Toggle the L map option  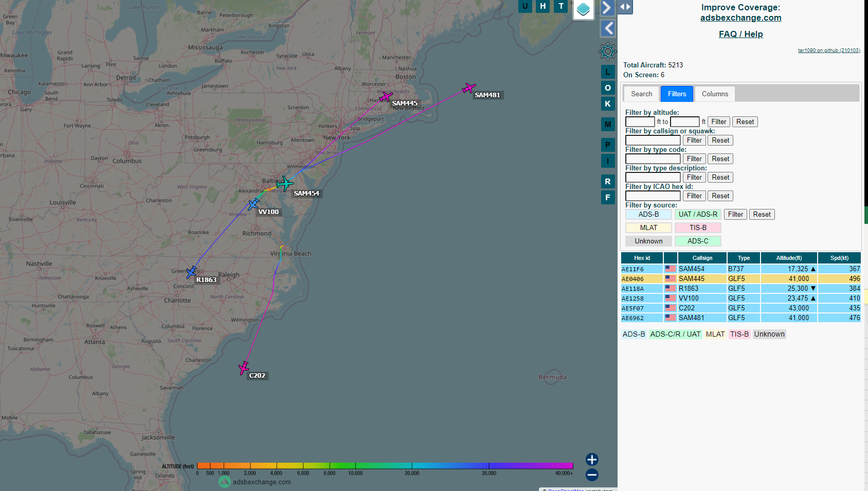click(608, 72)
